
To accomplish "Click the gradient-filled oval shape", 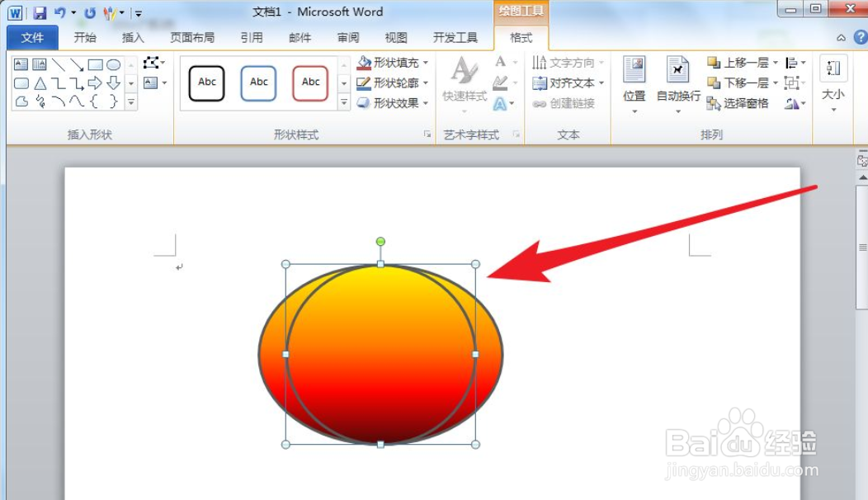I will [x=380, y=355].
